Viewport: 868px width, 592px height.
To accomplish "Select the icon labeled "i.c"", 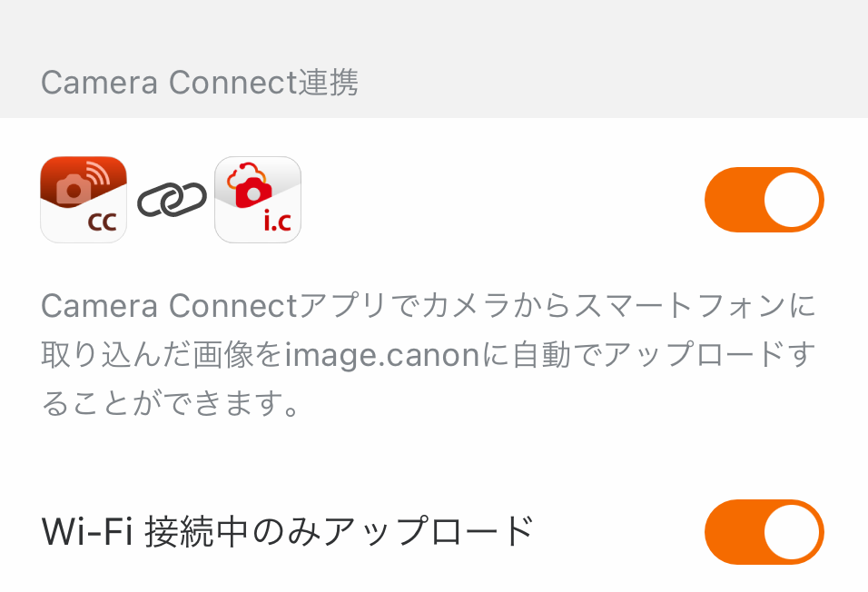I will tap(258, 202).
